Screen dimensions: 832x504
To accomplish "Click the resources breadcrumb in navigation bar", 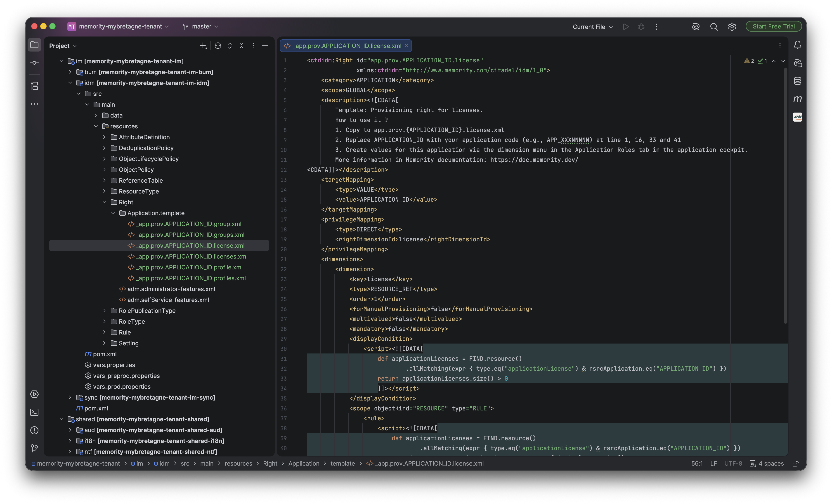I will pyautogui.click(x=238, y=464).
